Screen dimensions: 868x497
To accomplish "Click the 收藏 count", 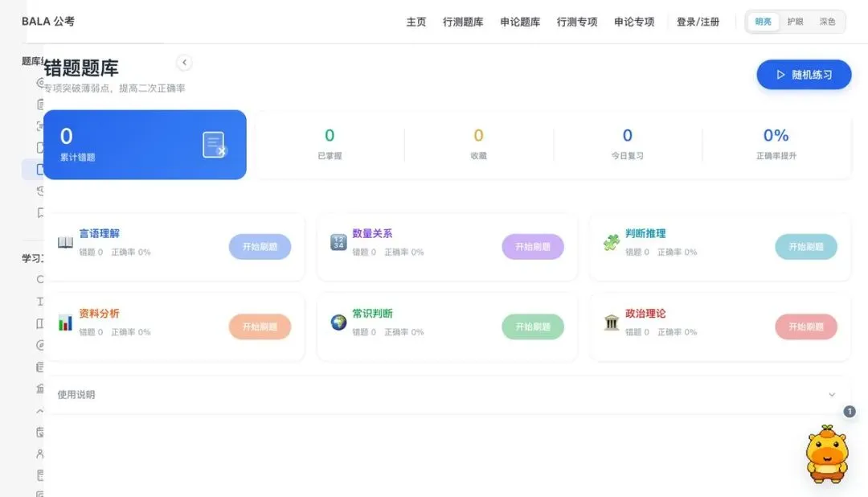I will coord(478,135).
